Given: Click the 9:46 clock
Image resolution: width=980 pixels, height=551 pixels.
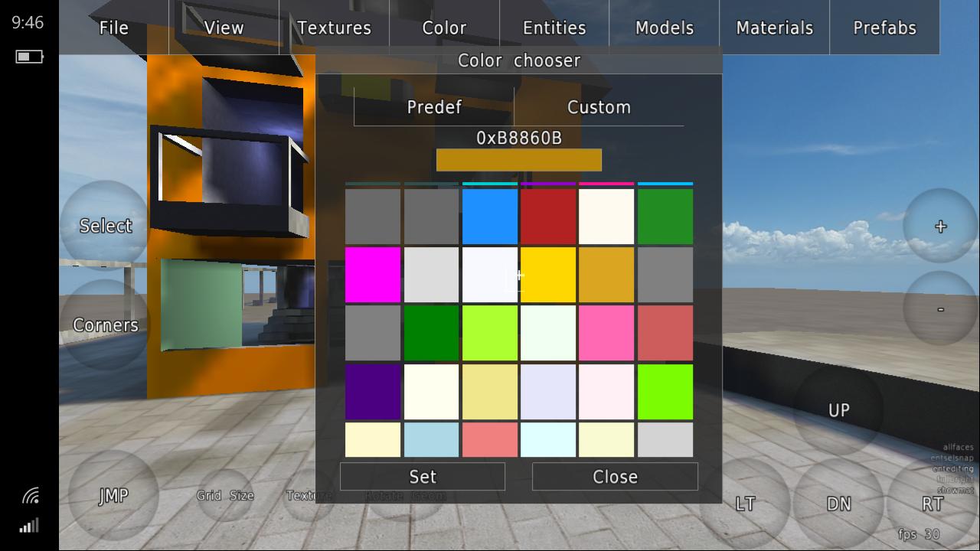Looking at the screenshot, I should [x=28, y=22].
